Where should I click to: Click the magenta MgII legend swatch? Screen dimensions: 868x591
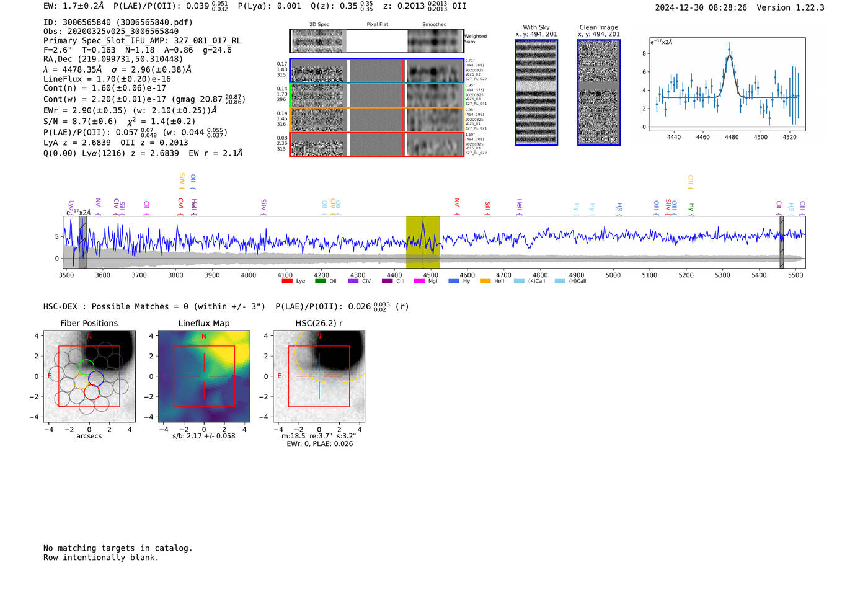(x=419, y=281)
